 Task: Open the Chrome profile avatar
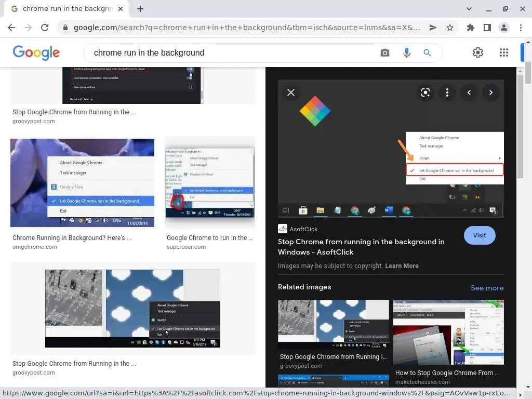tap(504, 28)
